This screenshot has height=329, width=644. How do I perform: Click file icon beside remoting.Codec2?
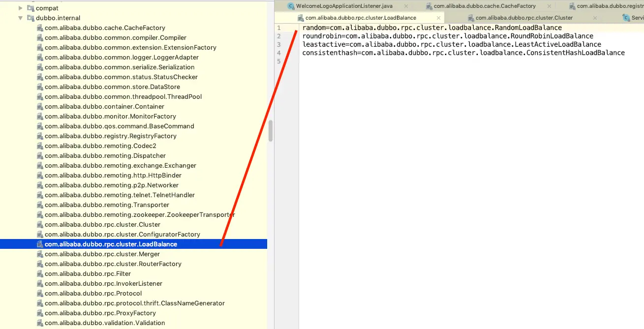40,146
